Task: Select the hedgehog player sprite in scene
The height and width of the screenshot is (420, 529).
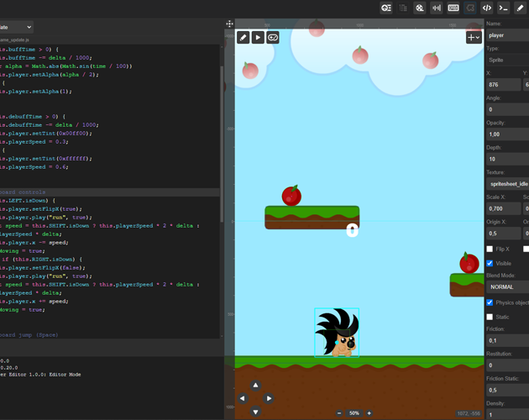Action: [337, 333]
